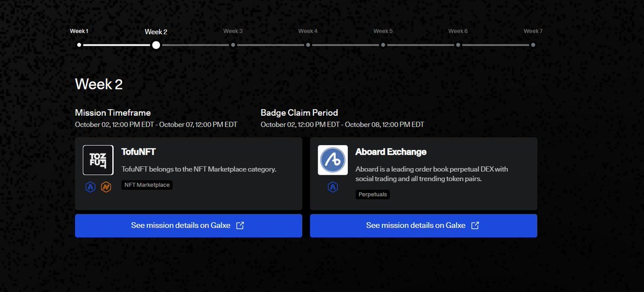
Task: Open the Week 5 label
Action: (383, 31)
